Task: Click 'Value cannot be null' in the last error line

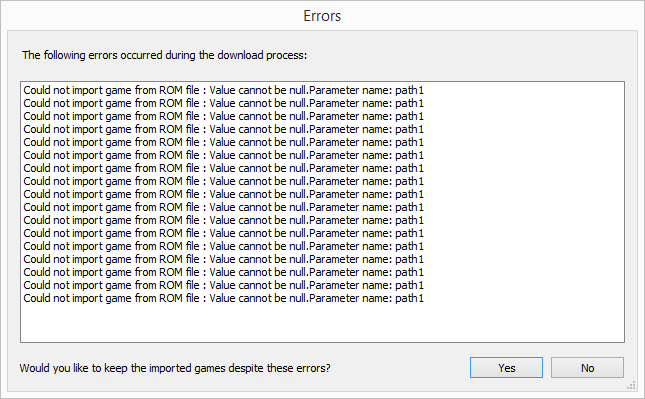Action: [x=258, y=298]
